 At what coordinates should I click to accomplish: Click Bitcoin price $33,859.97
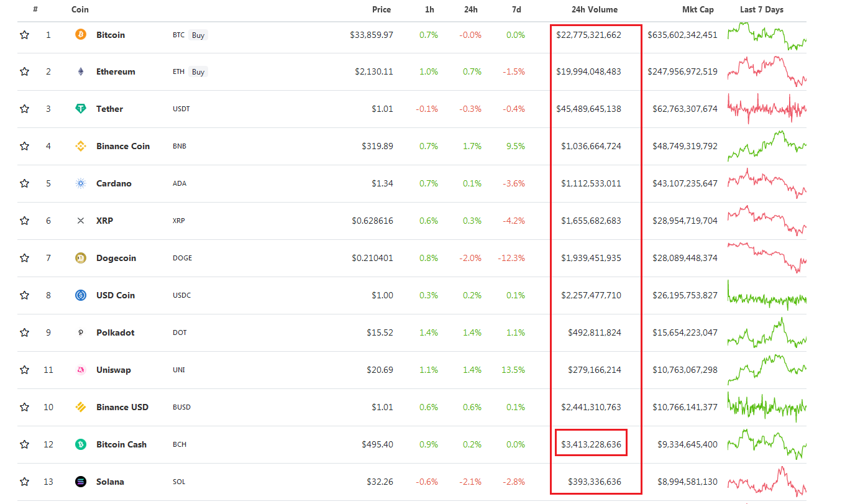point(372,35)
